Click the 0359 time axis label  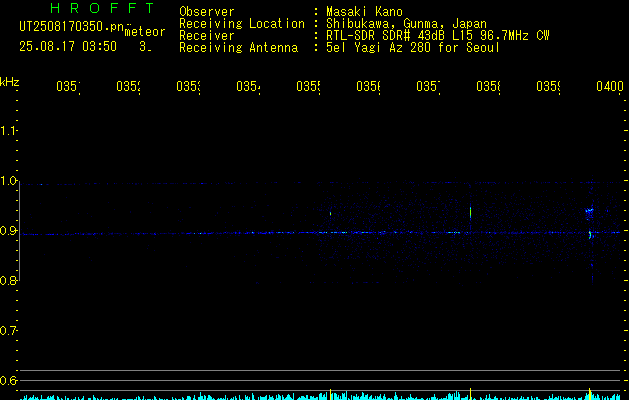(x=548, y=86)
